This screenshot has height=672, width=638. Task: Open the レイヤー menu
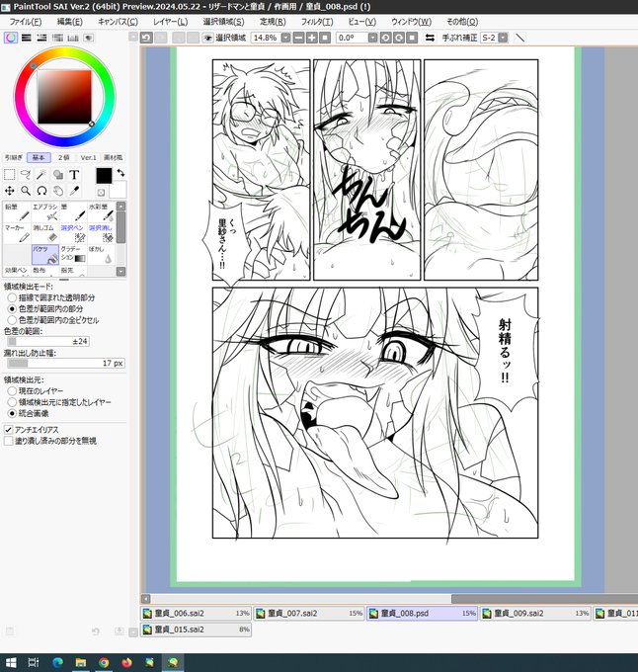pos(171,22)
